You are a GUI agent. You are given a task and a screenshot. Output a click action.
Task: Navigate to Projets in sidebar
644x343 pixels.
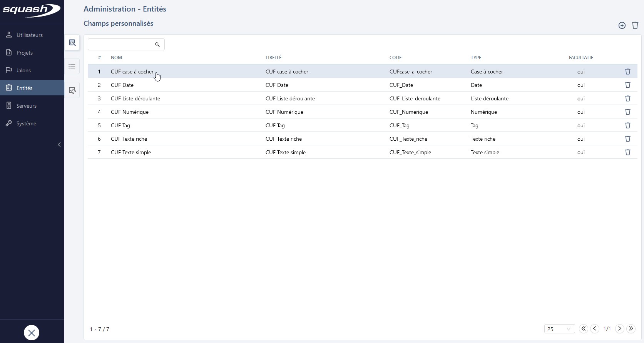coord(25,53)
